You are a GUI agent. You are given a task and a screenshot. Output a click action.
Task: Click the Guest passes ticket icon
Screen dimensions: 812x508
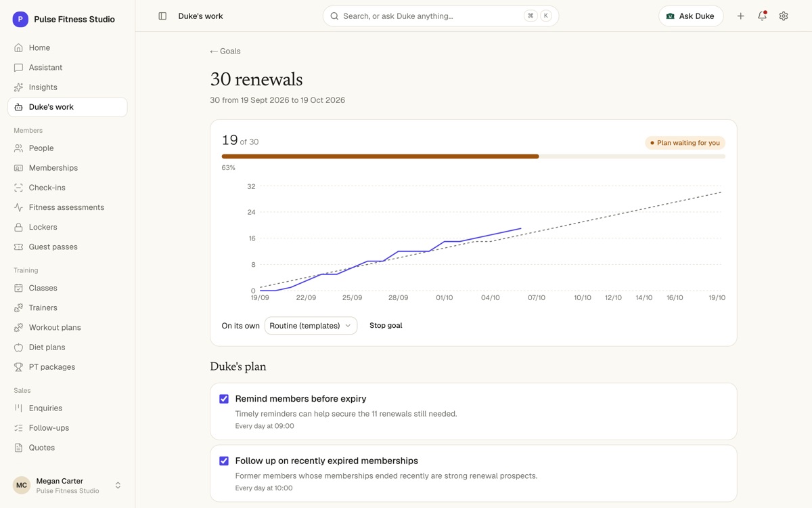[18, 247]
